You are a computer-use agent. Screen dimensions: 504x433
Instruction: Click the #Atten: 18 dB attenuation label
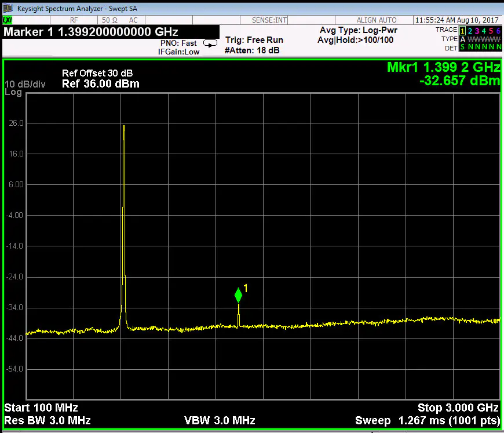252,50
